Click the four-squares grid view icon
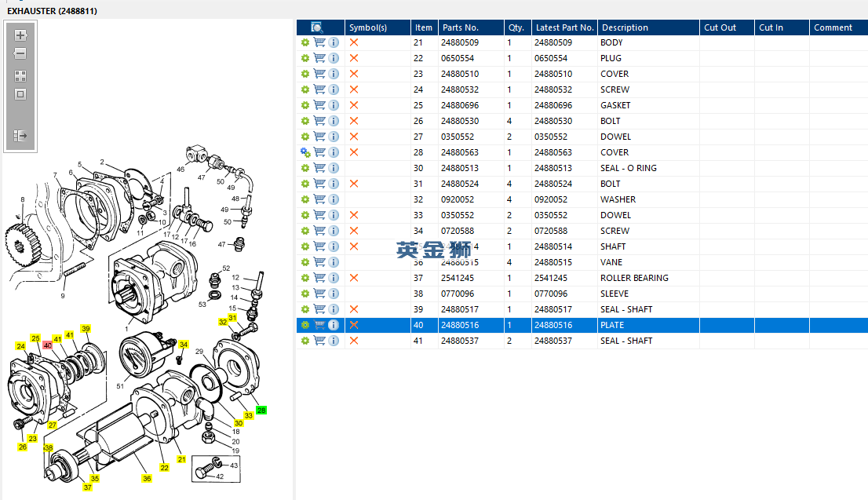868x500 pixels. point(20,76)
